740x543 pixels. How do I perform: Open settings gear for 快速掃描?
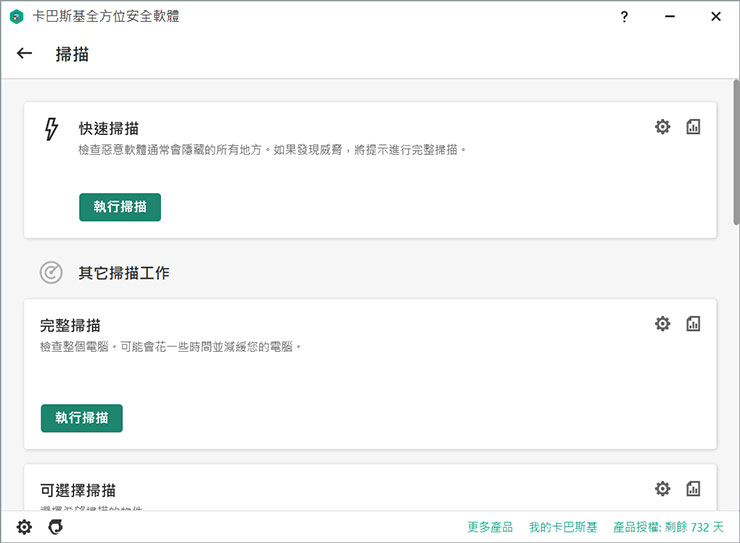coord(662,126)
